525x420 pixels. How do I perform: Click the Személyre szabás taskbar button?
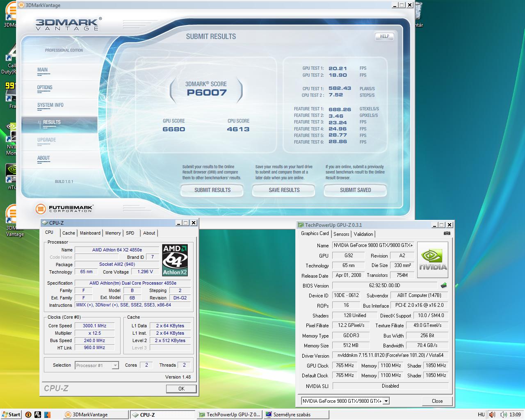(296, 415)
